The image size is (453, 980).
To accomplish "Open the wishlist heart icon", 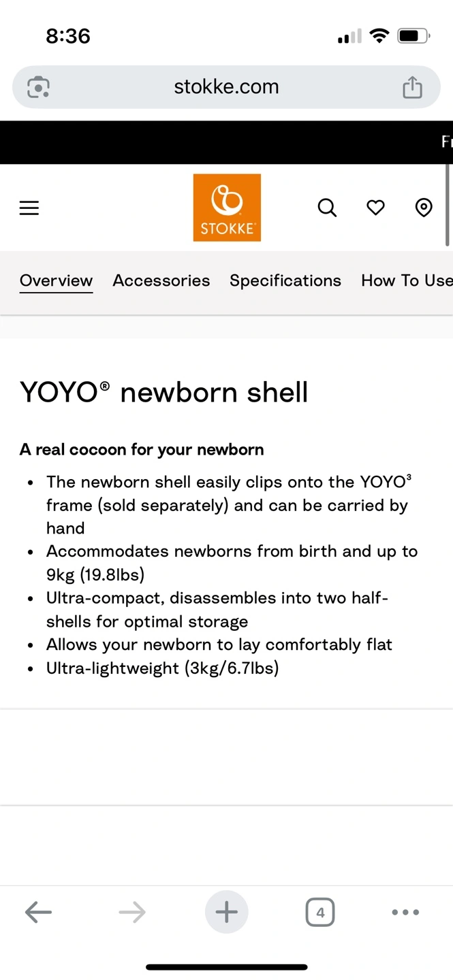I will [x=376, y=208].
